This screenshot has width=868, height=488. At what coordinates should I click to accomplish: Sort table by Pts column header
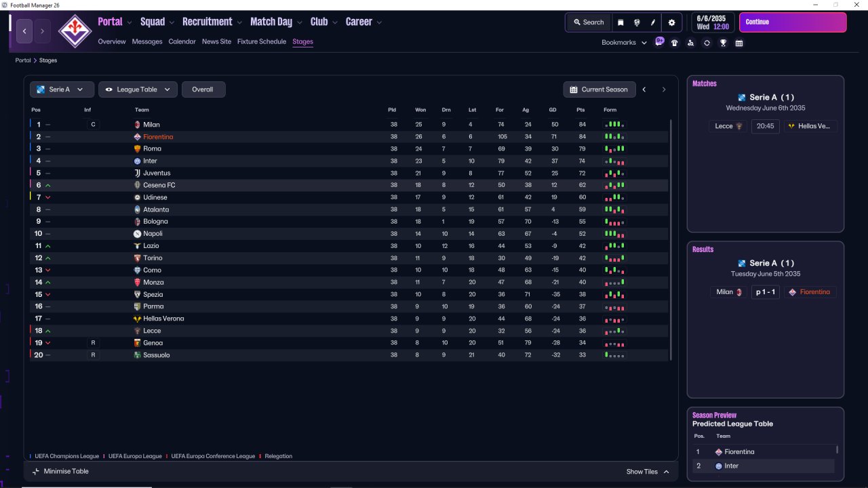point(580,110)
